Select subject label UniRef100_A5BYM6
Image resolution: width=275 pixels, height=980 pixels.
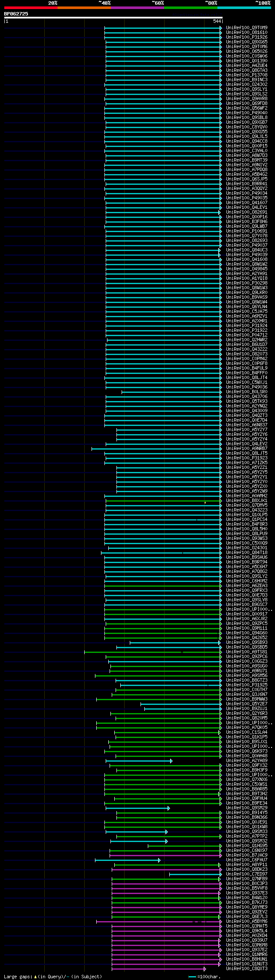(247, 921)
